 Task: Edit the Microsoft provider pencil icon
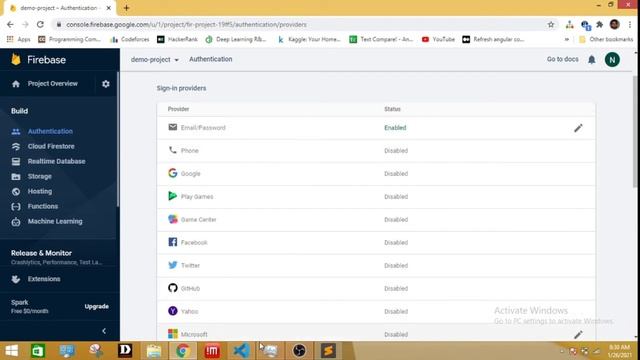(578, 335)
